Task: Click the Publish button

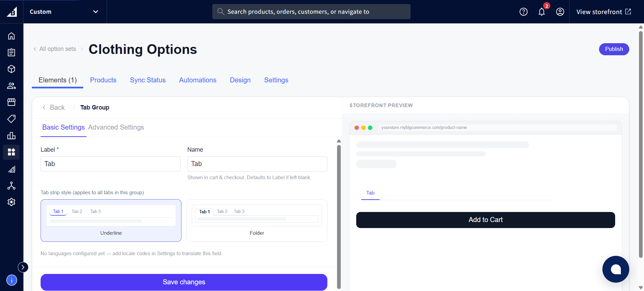Action: click(614, 49)
